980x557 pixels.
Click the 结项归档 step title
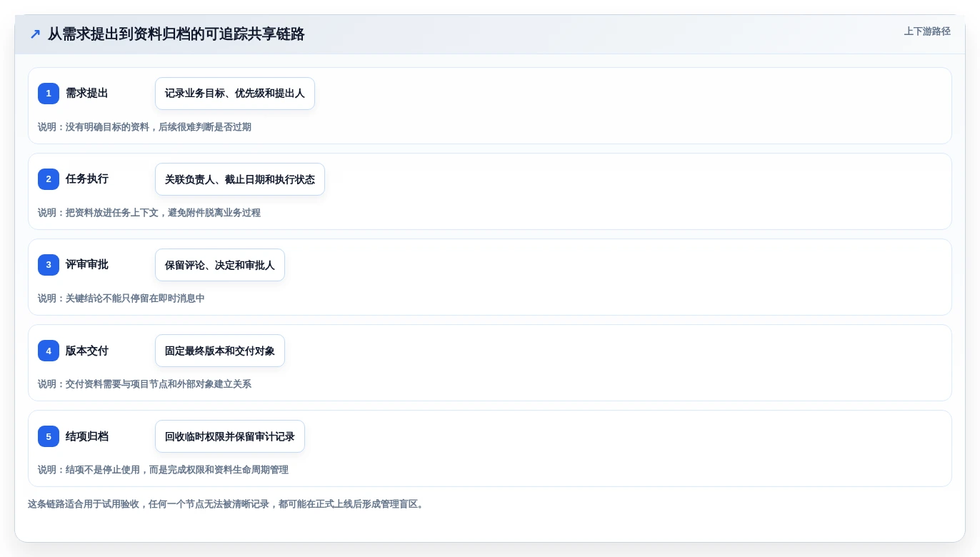[87, 436]
